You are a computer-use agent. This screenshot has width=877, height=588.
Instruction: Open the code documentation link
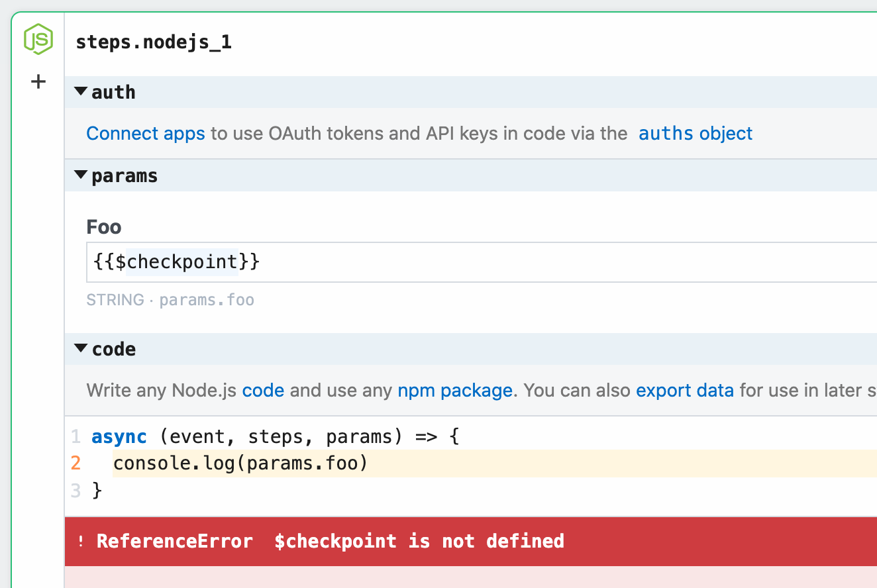[x=263, y=390]
